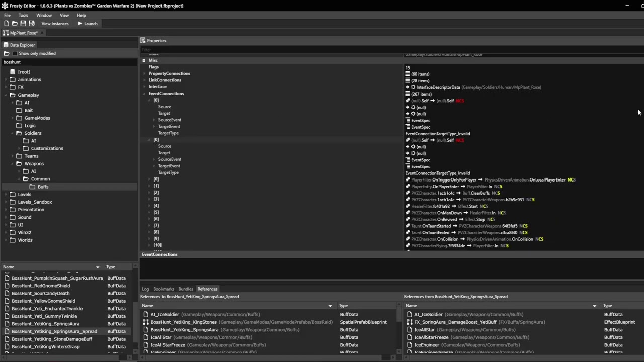Open the File menu

click(7, 15)
